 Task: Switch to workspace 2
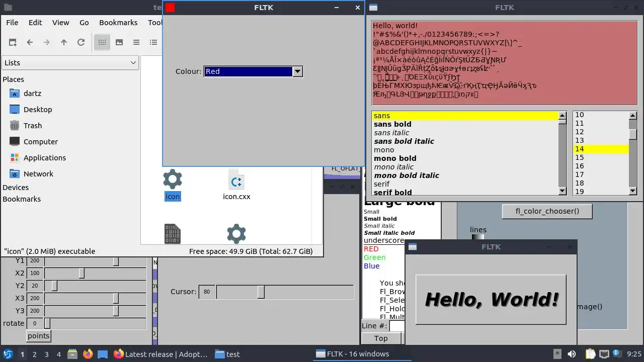point(34,354)
